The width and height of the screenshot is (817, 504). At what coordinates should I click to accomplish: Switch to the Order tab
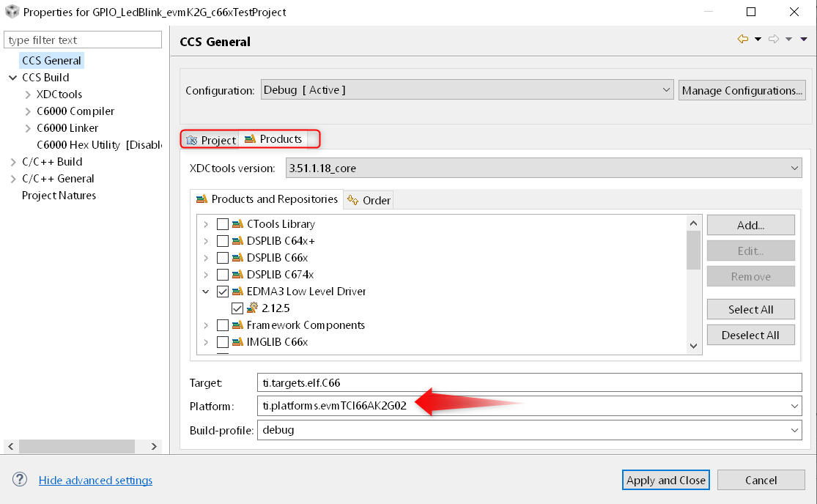coord(369,200)
